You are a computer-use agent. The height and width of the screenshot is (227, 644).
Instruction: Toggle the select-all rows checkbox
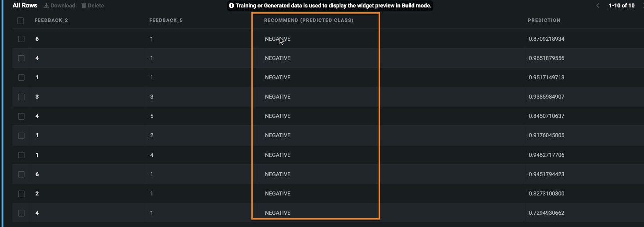(x=21, y=21)
